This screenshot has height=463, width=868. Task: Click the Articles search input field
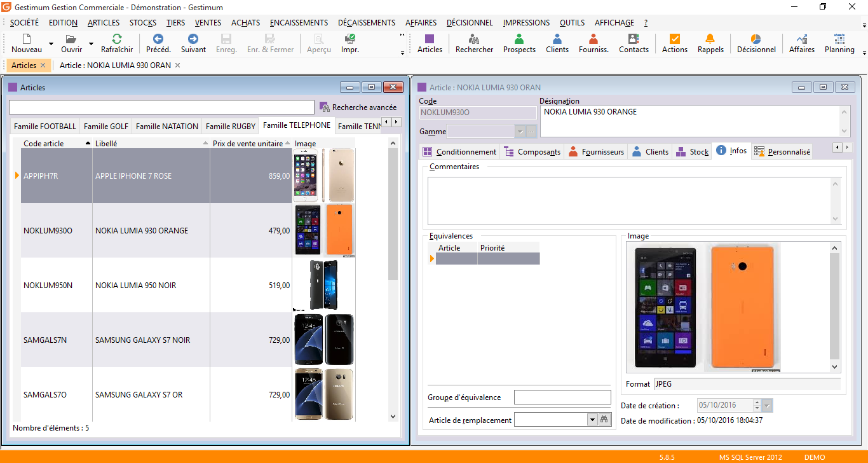[x=161, y=107]
